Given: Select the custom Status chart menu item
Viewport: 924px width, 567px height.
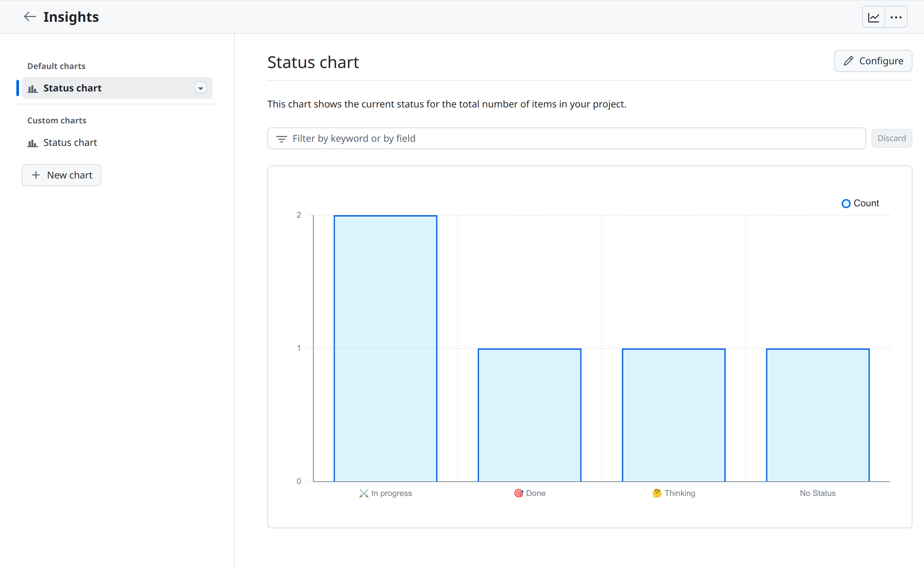Looking at the screenshot, I should [x=70, y=142].
